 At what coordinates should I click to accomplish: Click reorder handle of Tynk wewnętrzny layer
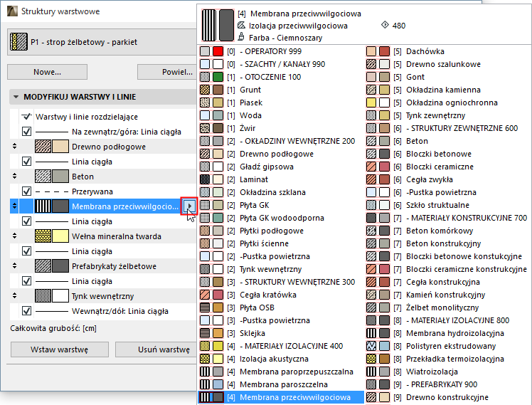click(14, 295)
